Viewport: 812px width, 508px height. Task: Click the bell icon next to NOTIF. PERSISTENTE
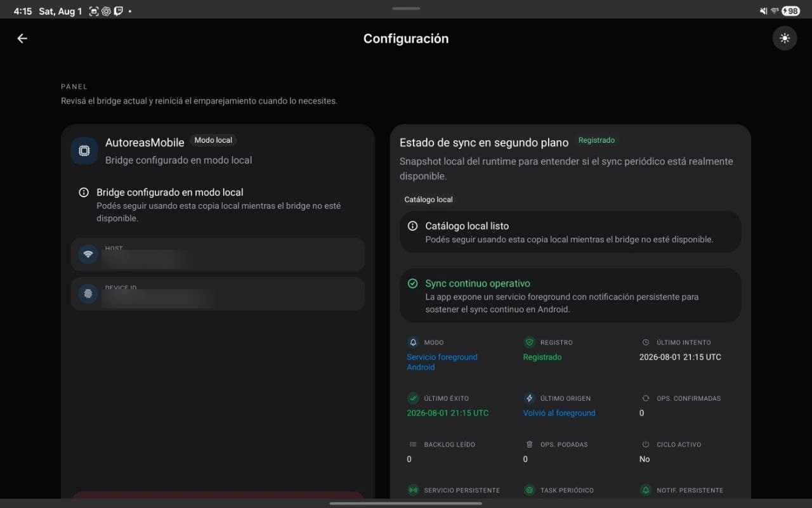[x=646, y=490]
